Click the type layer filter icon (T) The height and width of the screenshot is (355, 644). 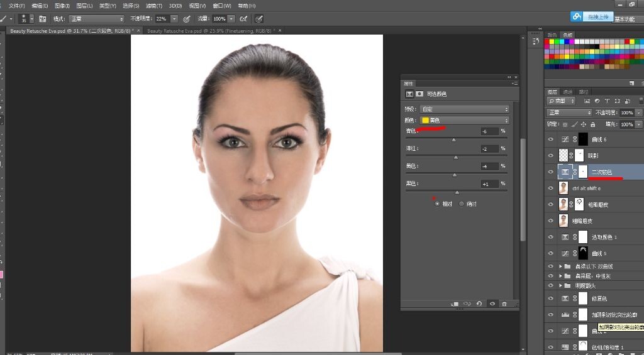click(x=607, y=101)
